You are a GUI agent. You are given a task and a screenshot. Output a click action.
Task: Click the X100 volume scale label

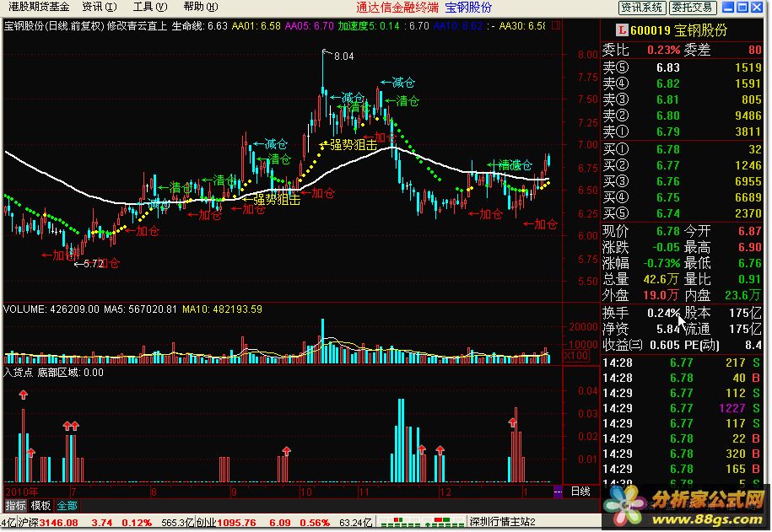[x=576, y=355]
